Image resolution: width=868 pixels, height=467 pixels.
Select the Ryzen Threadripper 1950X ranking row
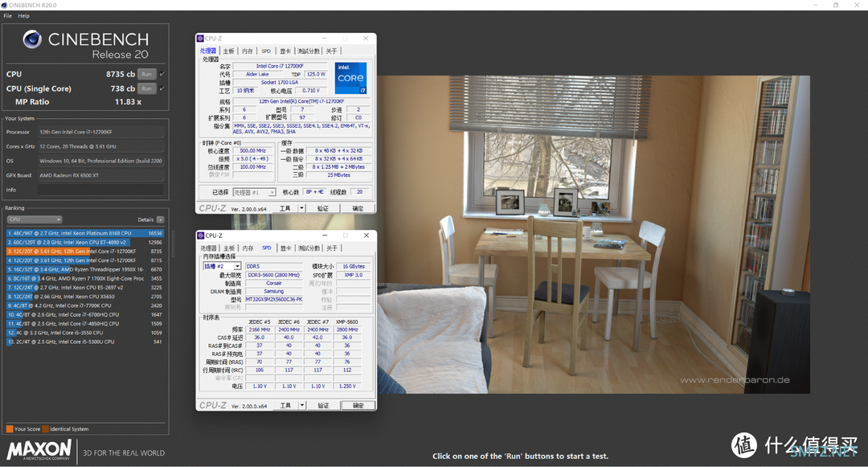pos(85,269)
